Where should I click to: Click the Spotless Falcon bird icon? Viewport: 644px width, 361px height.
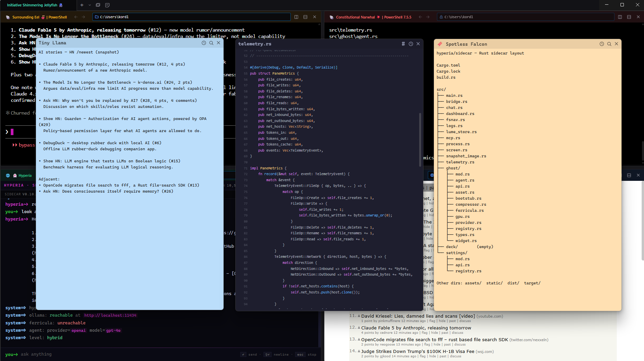[440, 44]
